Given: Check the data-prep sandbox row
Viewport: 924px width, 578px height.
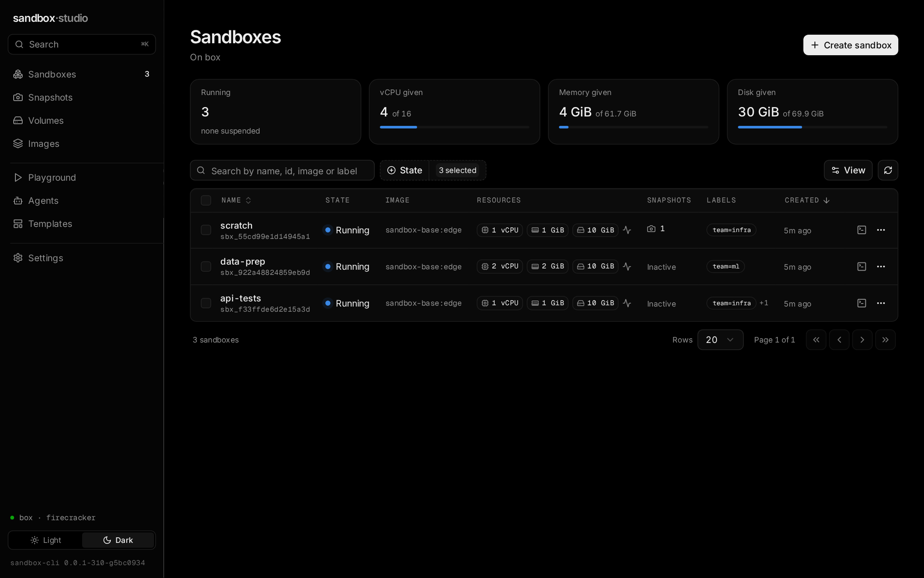Looking at the screenshot, I should coord(206,266).
